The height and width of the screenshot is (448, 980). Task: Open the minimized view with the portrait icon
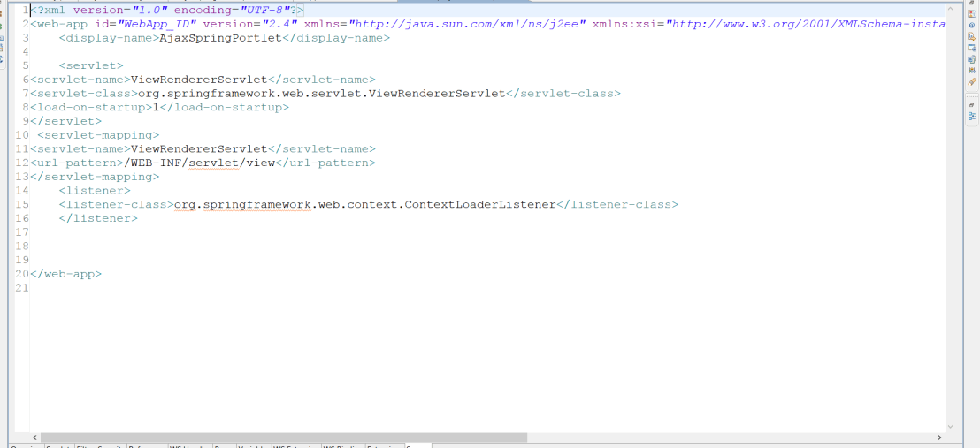(x=972, y=14)
